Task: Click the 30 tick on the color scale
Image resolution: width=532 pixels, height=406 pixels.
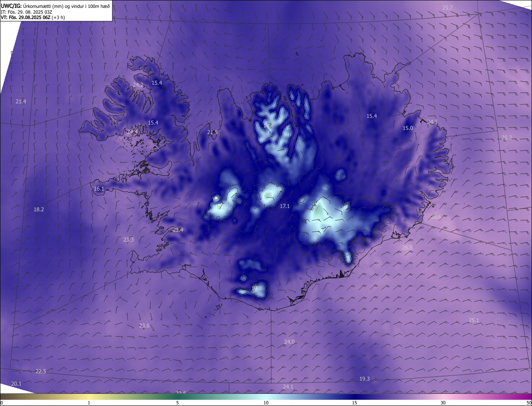Action: (443, 403)
